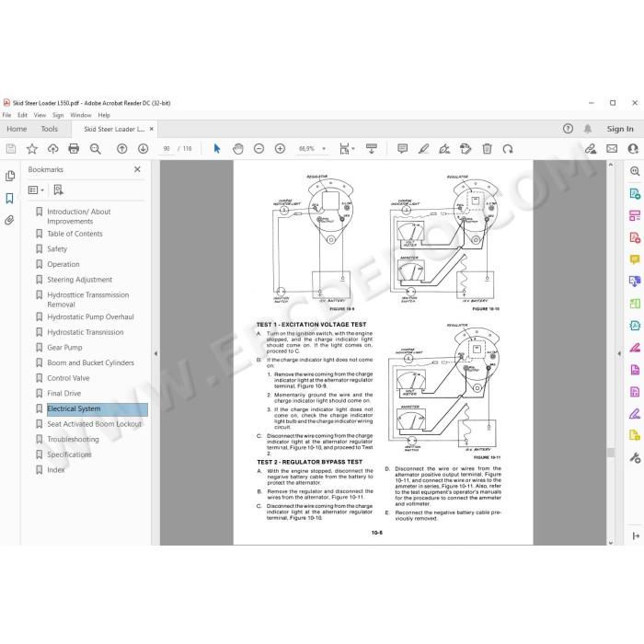This screenshot has height=644, width=644.
Task: Collapse the right tools pane arrow
Action: tap(619, 353)
